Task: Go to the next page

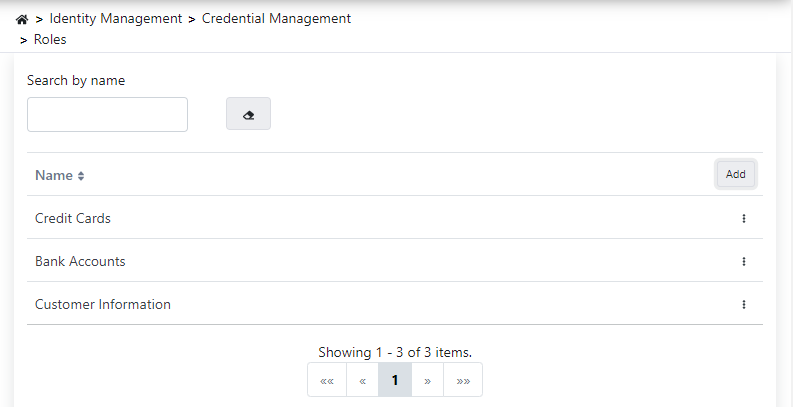Action: tap(427, 380)
